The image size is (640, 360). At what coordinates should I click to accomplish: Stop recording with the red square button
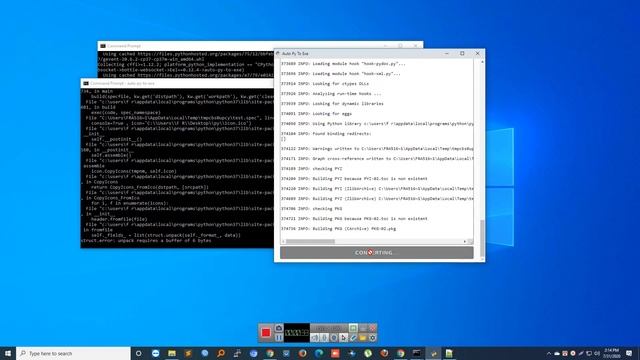tap(266, 333)
